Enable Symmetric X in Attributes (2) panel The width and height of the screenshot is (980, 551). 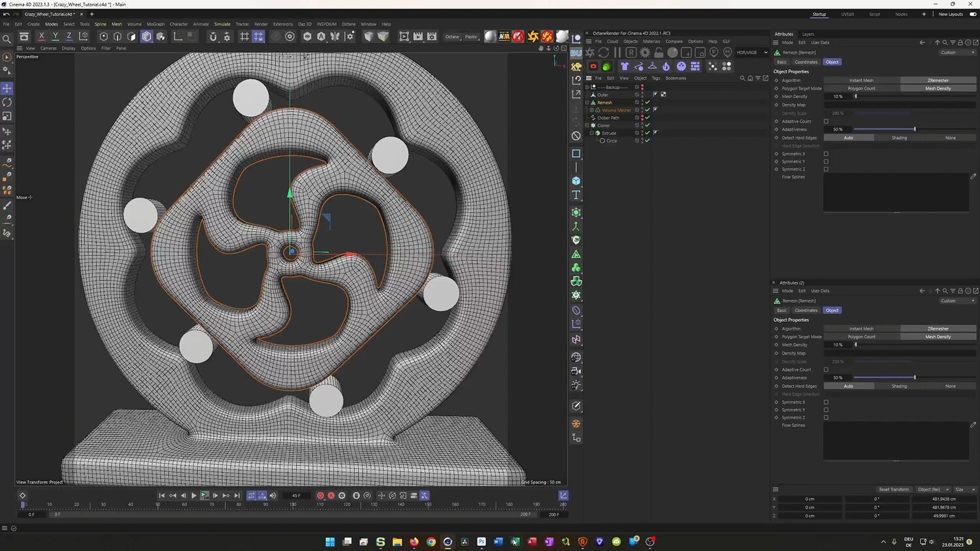826,402
